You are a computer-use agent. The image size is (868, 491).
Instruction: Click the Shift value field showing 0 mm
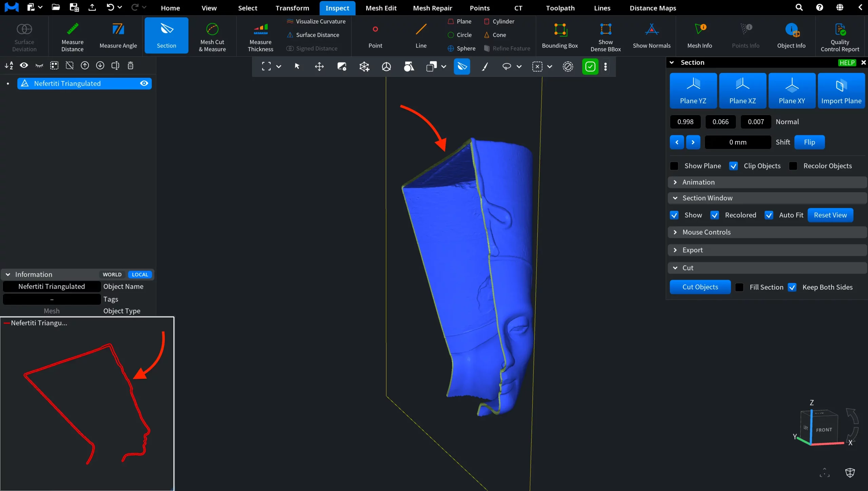click(x=738, y=142)
